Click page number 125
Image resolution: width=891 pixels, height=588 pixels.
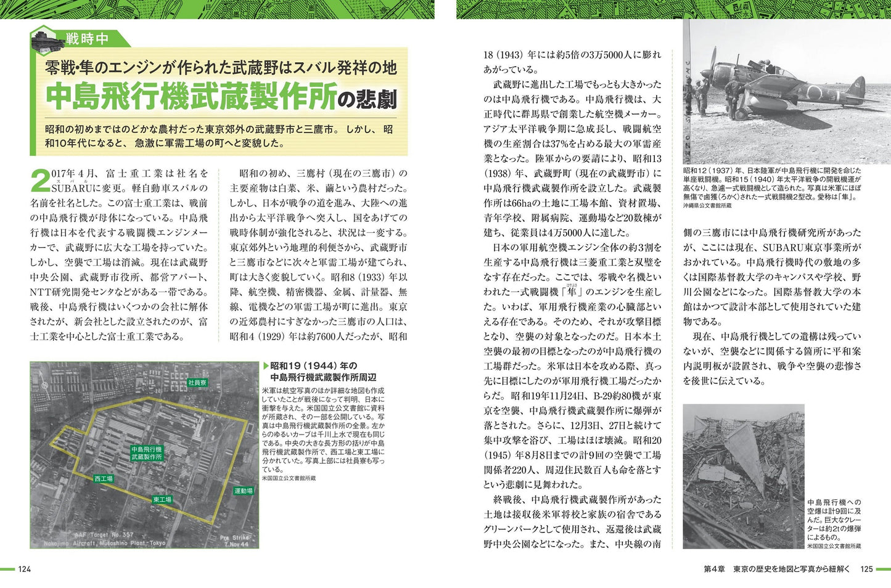866,569
